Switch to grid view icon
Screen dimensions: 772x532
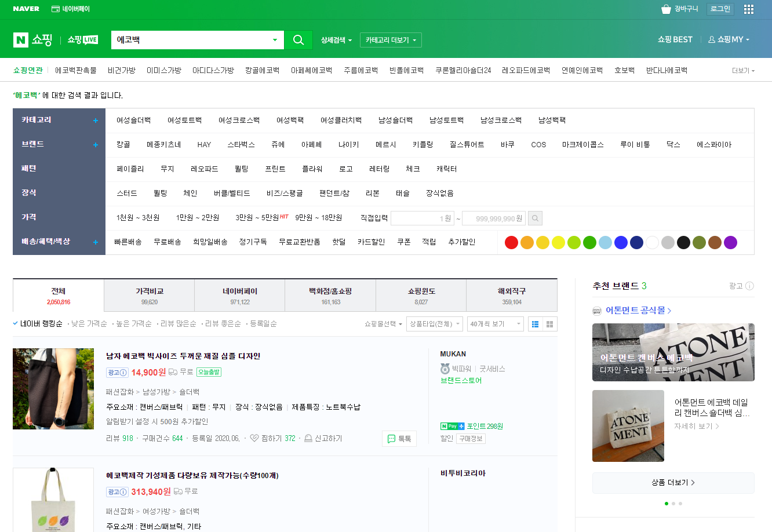point(550,324)
